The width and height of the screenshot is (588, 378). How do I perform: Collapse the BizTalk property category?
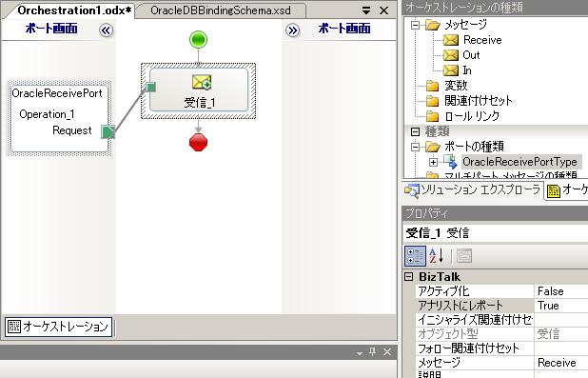pyautogui.click(x=409, y=277)
